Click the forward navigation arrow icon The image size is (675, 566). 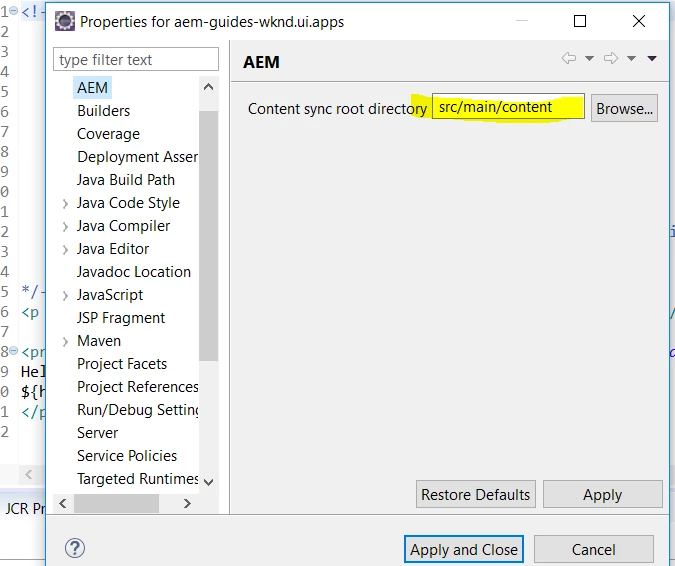click(x=611, y=58)
